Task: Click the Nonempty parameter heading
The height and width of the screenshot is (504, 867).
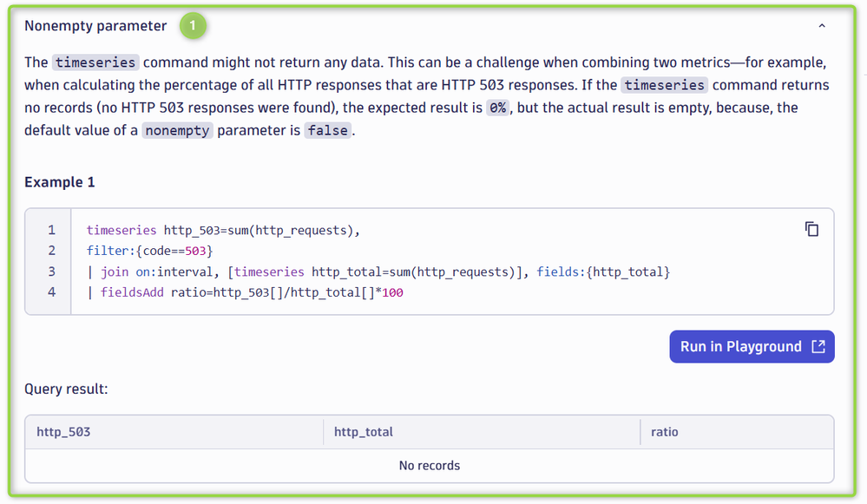Action: pyautogui.click(x=95, y=26)
